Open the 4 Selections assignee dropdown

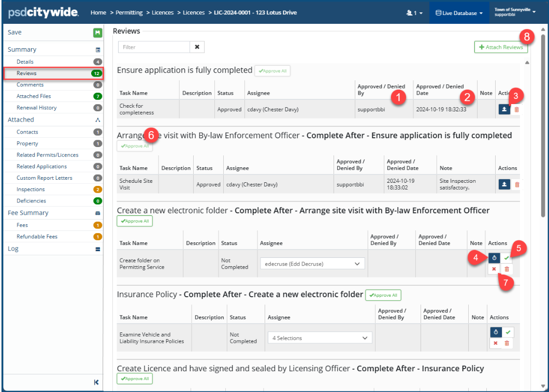pyautogui.click(x=320, y=338)
